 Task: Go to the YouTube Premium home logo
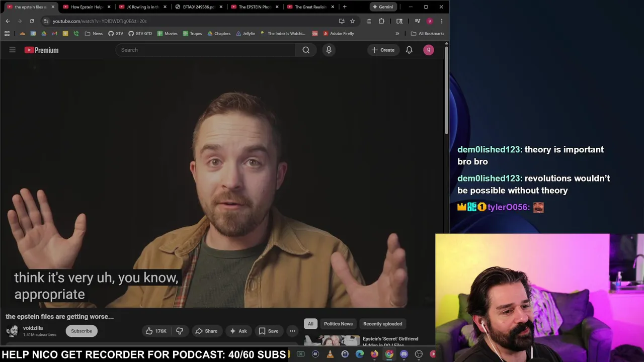[x=41, y=50]
